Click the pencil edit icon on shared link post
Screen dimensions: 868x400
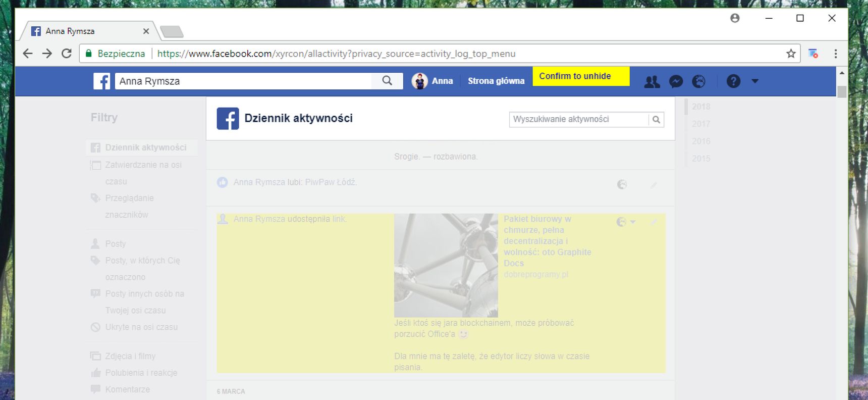(654, 222)
